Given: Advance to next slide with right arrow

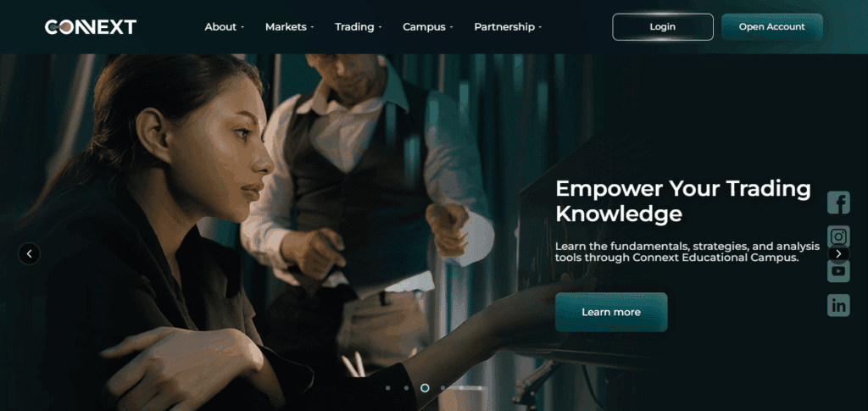Looking at the screenshot, I should [x=838, y=254].
